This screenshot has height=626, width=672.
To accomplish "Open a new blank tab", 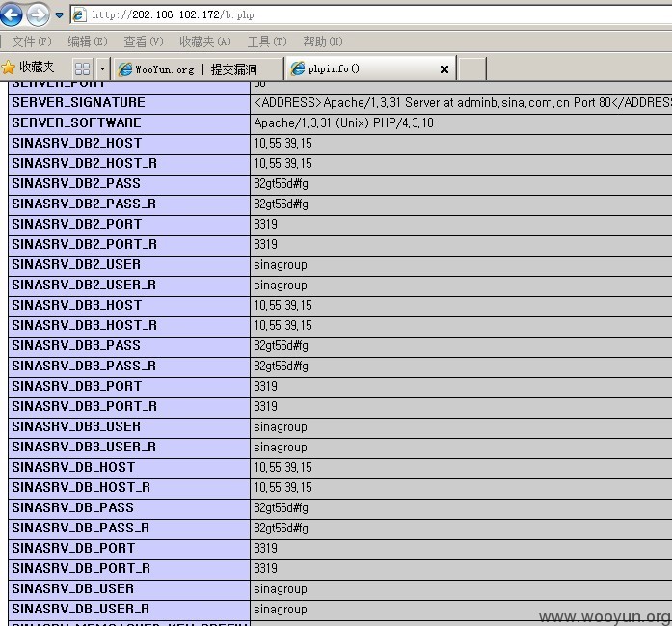I will click(x=471, y=68).
